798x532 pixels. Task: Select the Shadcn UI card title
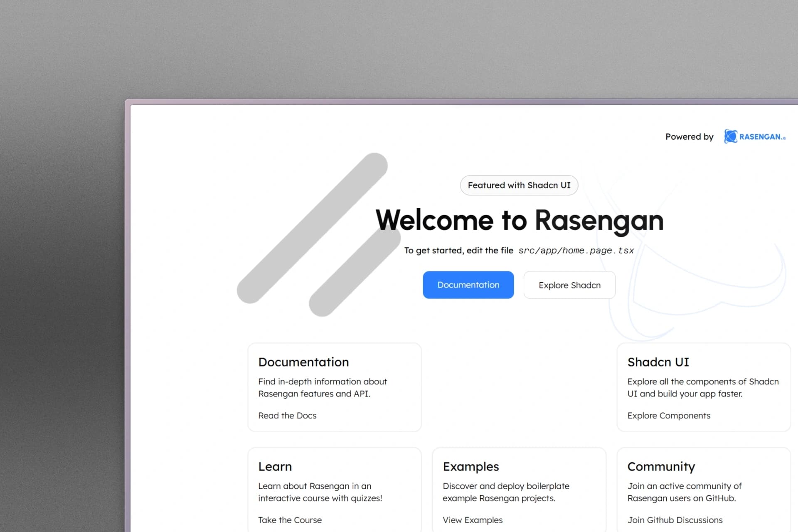[658, 362]
